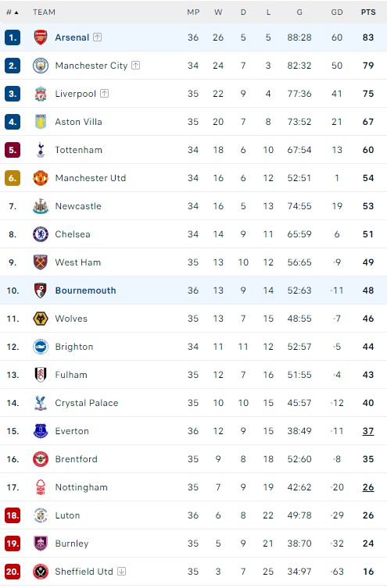Screen dimensions: 387x588
Task: Open the Aston Villa team page
Action: [78, 122]
